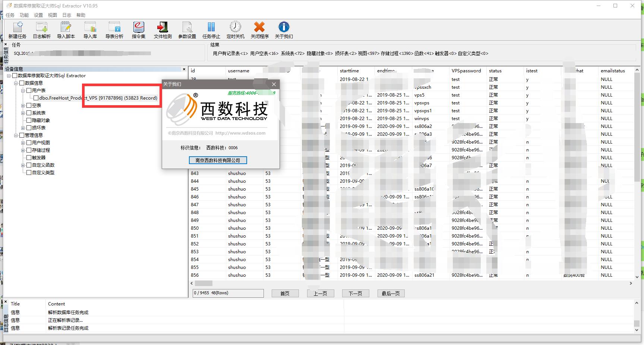The width and height of the screenshot is (644, 345).
Task: Open the 定时关机 clock icon
Action: (x=236, y=30)
